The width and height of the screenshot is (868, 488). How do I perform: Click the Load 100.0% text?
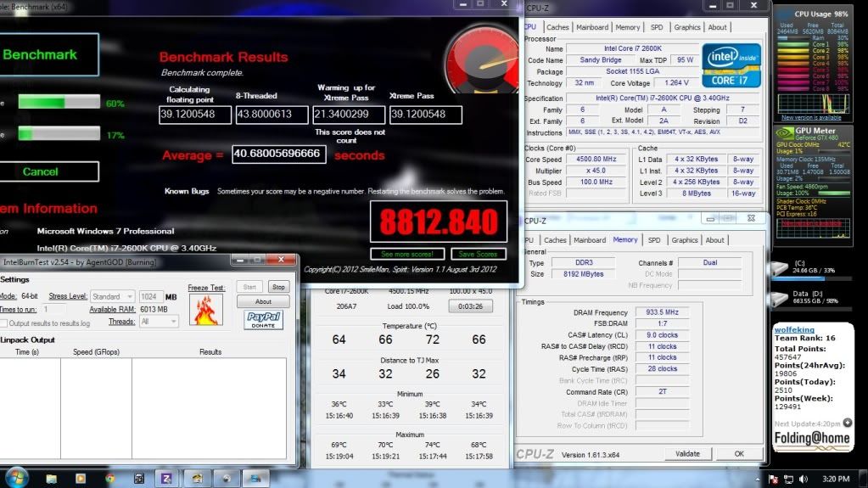(408, 306)
